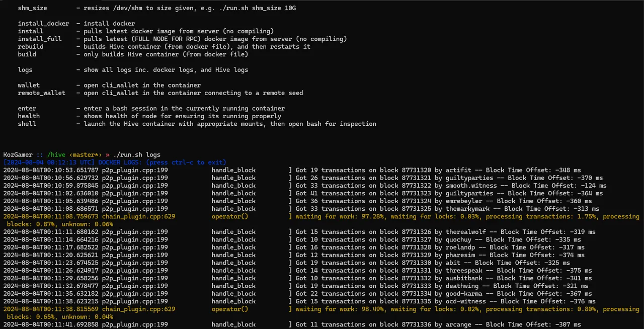
Task: Click the 'shm_size' command in help list
Action: [x=32, y=8]
